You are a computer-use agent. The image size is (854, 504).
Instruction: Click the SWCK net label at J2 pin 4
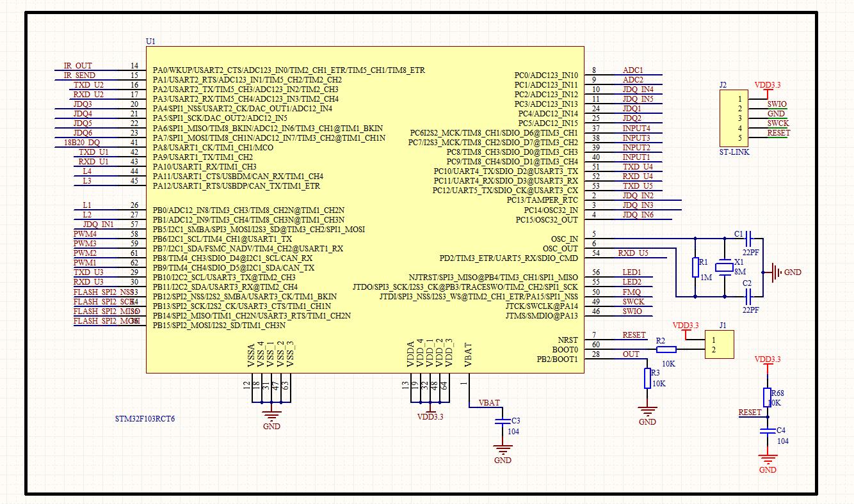pos(778,123)
